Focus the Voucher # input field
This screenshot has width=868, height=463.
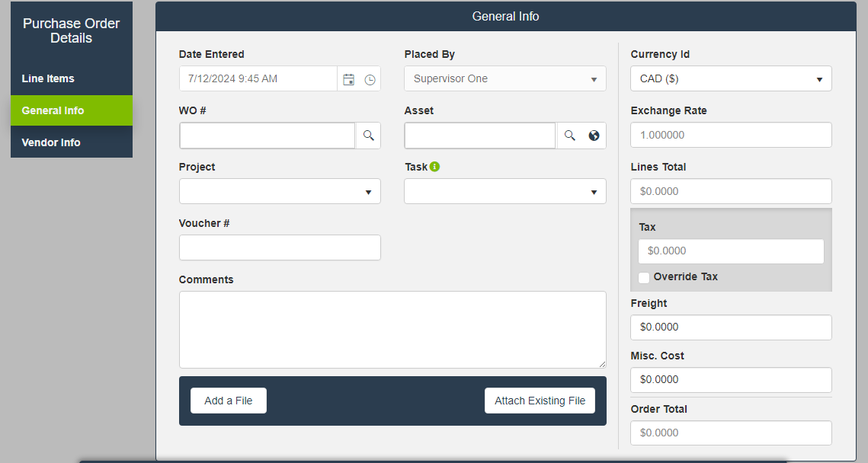click(279, 247)
